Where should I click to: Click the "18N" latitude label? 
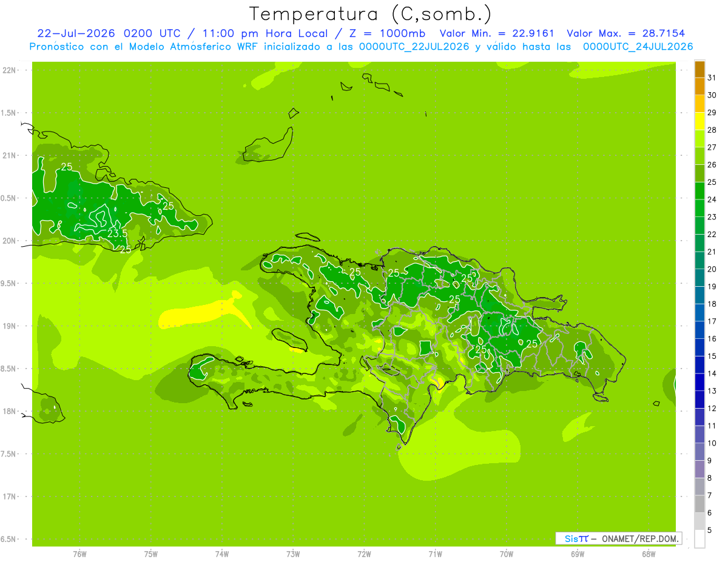tap(9, 411)
